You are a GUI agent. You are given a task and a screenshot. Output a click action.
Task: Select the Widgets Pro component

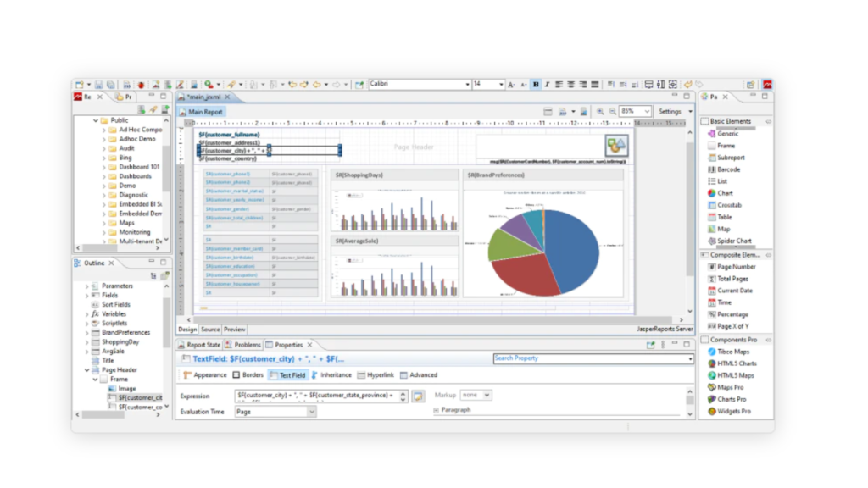point(730,412)
